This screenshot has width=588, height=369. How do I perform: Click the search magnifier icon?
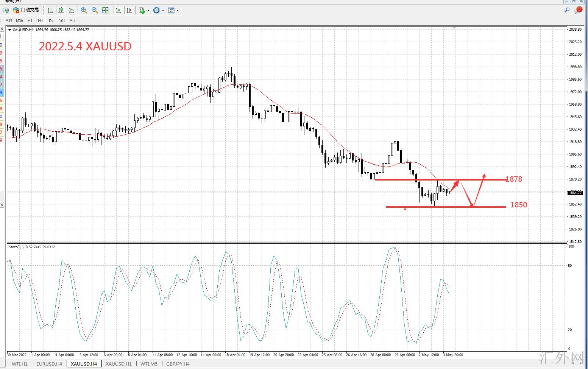(x=567, y=10)
